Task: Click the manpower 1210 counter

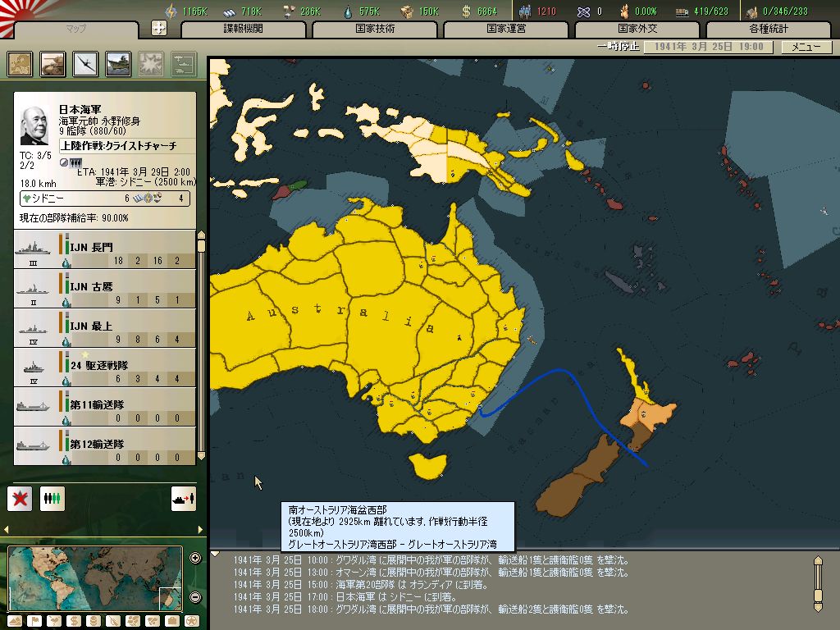Action: tap(538, 11)
